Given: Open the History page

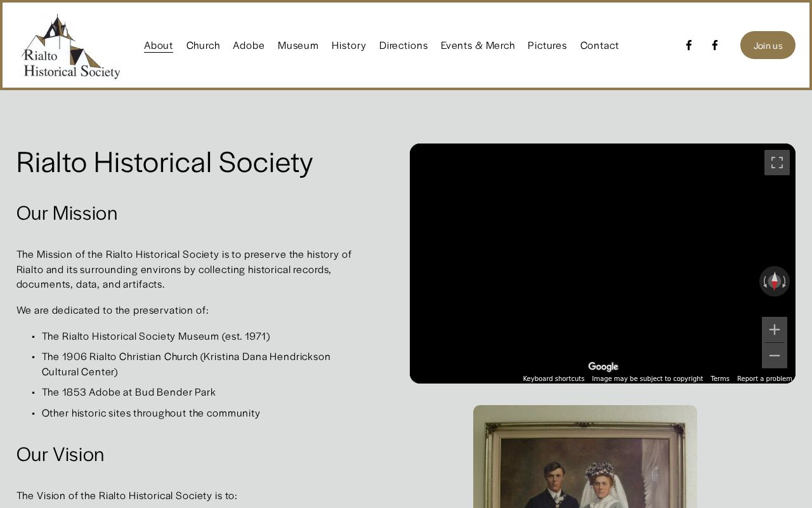Looking at the screenshot, I should (349, 45).
